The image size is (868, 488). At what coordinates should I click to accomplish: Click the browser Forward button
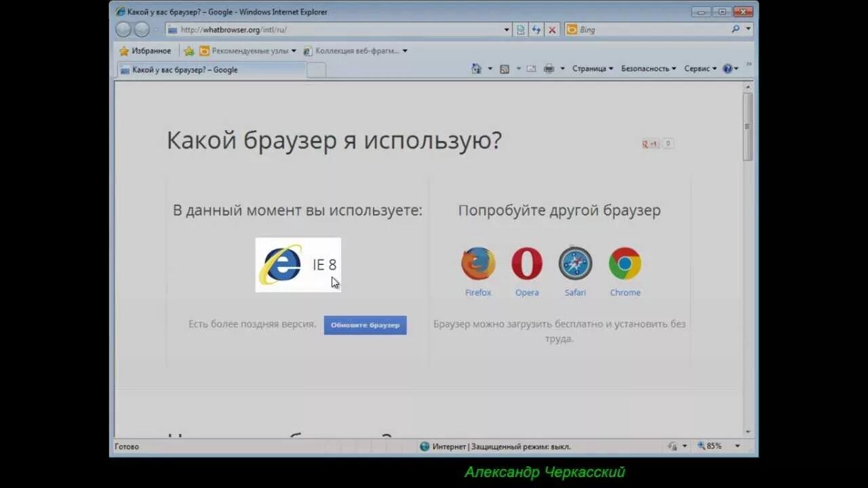(141, 29)
